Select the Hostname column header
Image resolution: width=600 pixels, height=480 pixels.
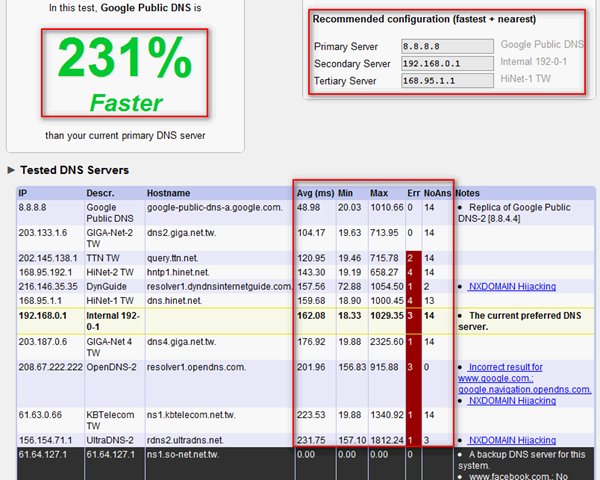pyautogui.click(x=170, y=192)
